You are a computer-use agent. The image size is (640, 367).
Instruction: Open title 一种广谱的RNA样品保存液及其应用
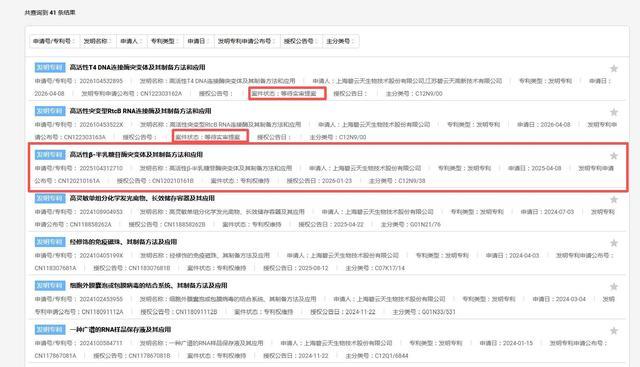tap(120, 329)
